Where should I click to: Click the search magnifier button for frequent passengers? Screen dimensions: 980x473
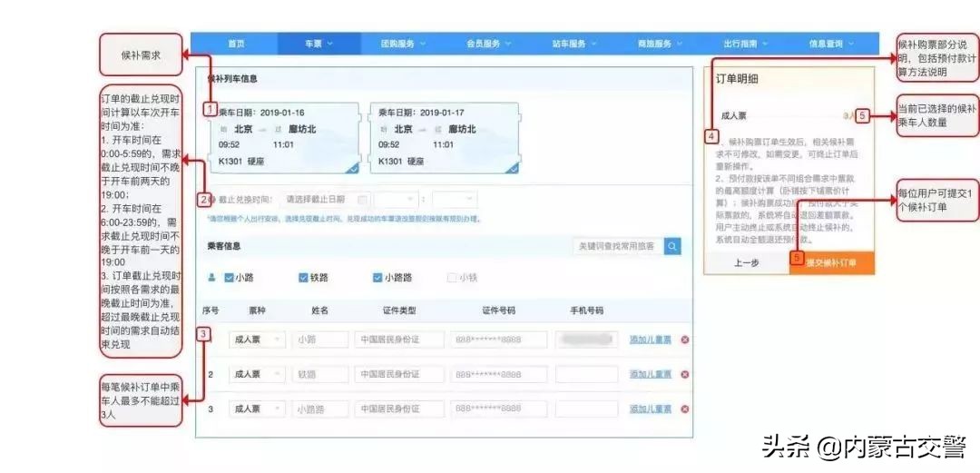[672, 247]
